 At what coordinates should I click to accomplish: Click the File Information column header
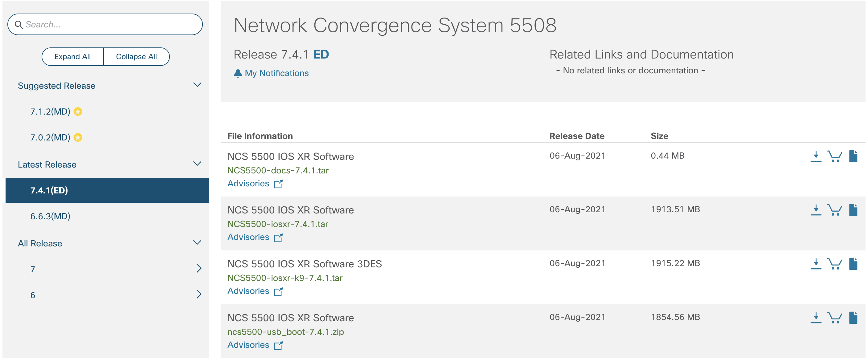260,136
